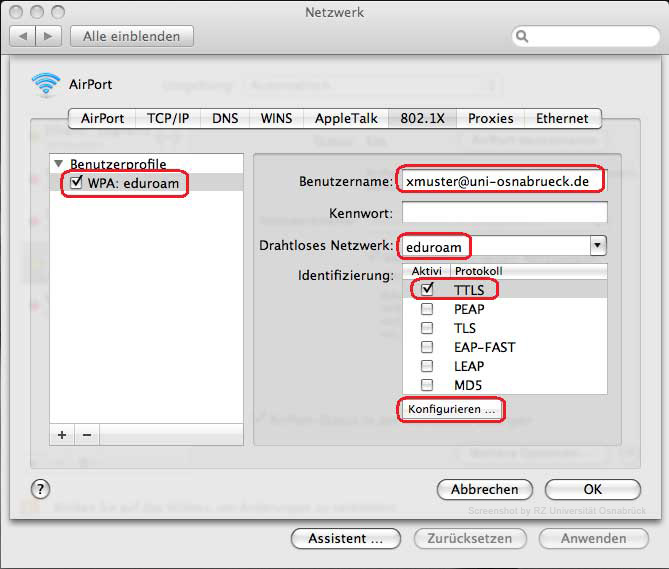Collapse the Benutzerprofile disclosure triangle
669x569 pixels.
tap(59, 163)
